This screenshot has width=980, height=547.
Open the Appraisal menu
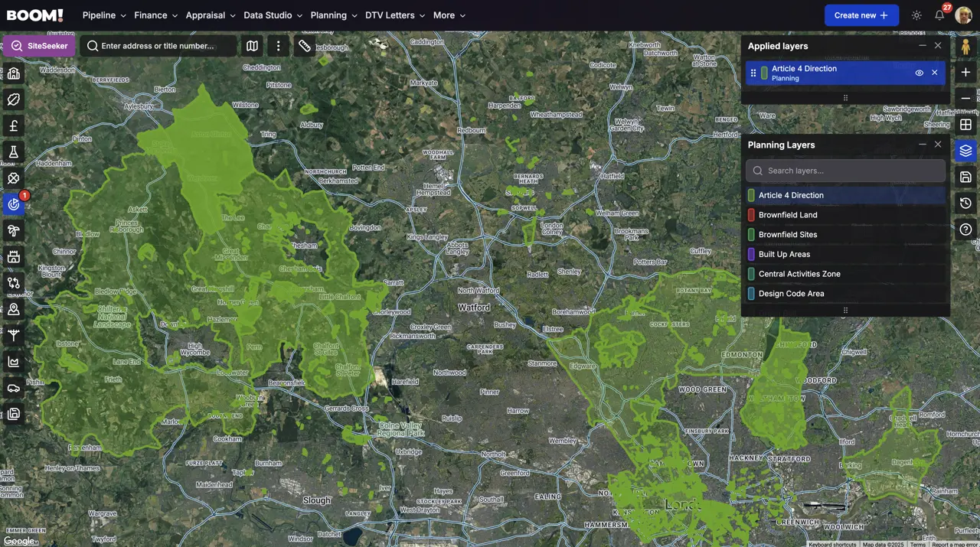coord(211,15)
